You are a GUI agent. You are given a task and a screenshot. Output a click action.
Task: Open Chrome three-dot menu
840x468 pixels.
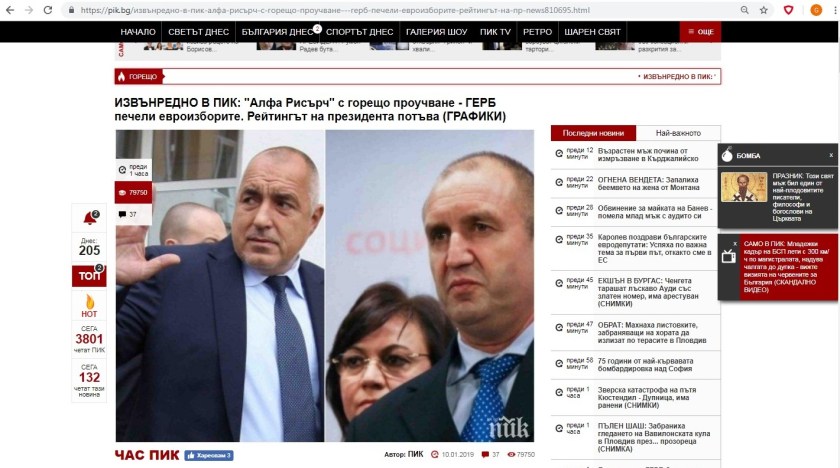click(835, 10)
